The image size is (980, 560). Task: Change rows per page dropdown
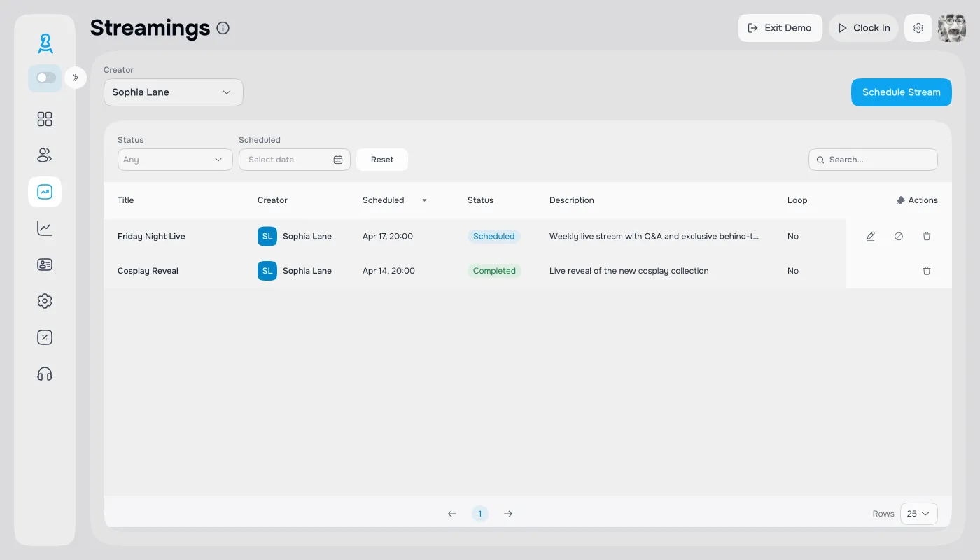[x=918, y=514]
